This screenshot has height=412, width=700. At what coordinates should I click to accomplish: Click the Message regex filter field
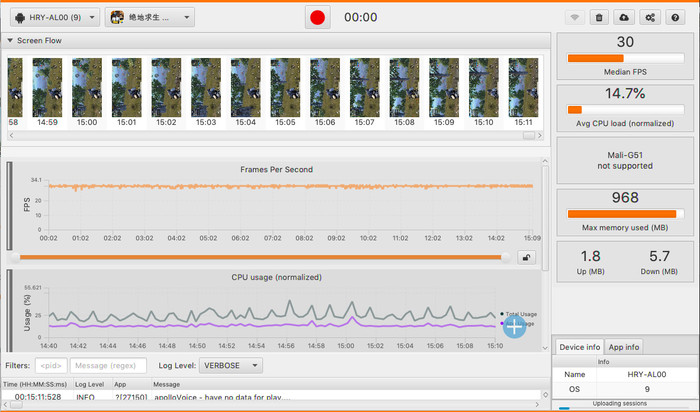109,366
